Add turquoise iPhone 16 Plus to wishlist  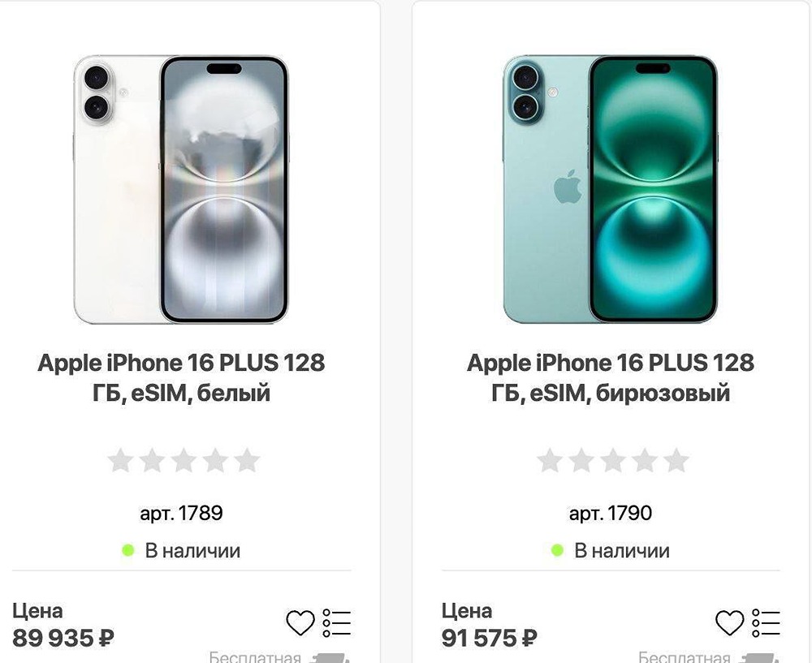pyautogui.click(x=729, y=622)
